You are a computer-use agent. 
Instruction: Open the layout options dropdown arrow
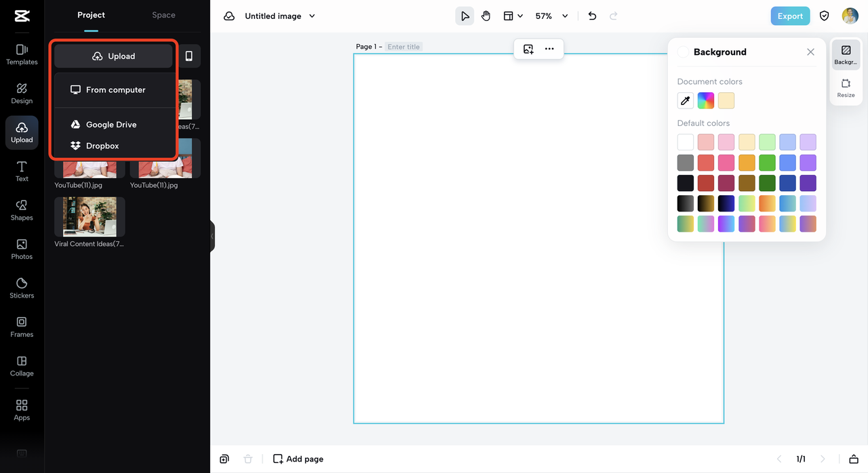[520, 16]
